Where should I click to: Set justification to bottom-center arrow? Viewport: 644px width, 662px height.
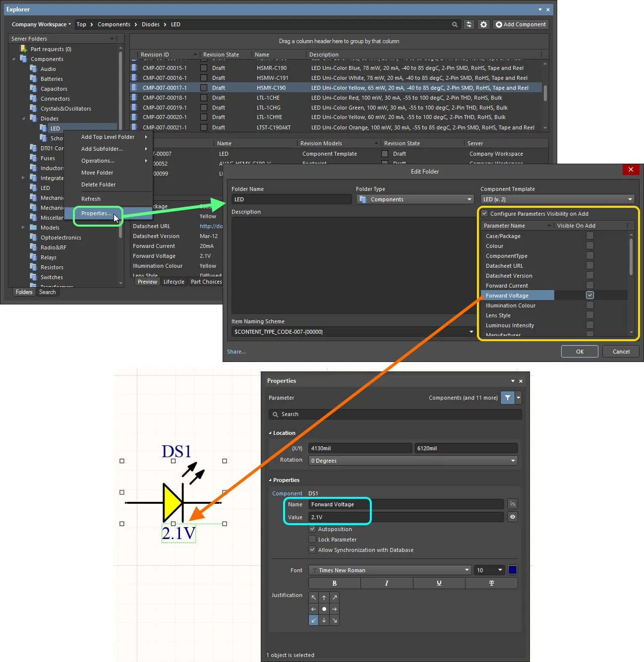[x=324, y=620]
